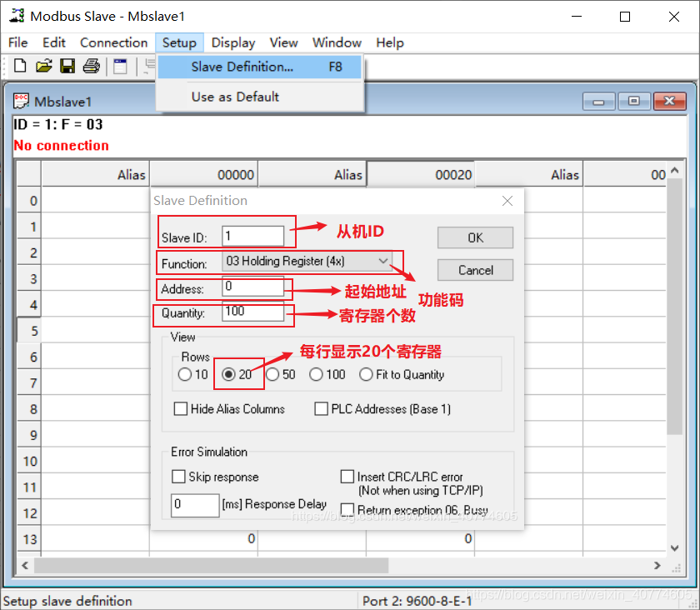Click the first Alias column header
The image size is (700, 610).
[x=96, y=174]
